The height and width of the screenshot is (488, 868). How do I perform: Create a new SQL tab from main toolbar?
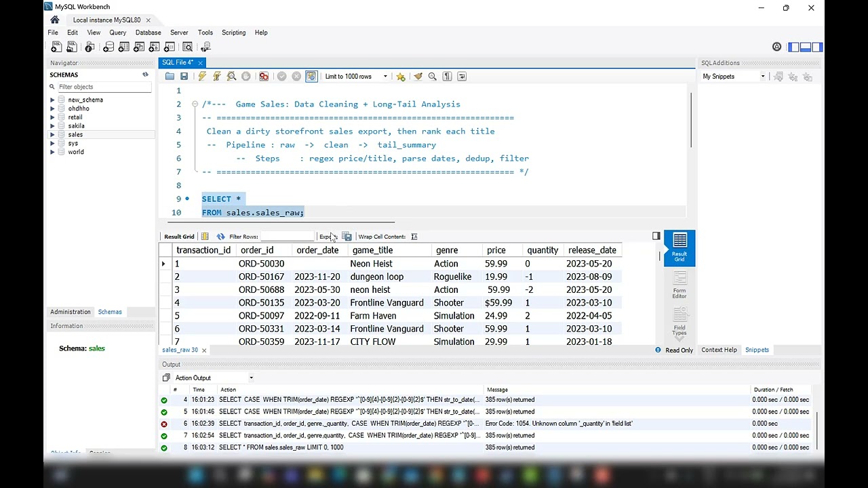56,47
